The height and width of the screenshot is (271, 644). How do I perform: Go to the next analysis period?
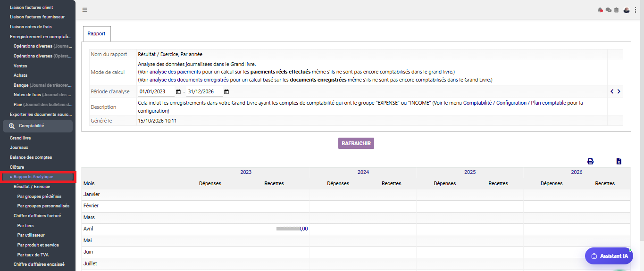[x=619, y=91]
